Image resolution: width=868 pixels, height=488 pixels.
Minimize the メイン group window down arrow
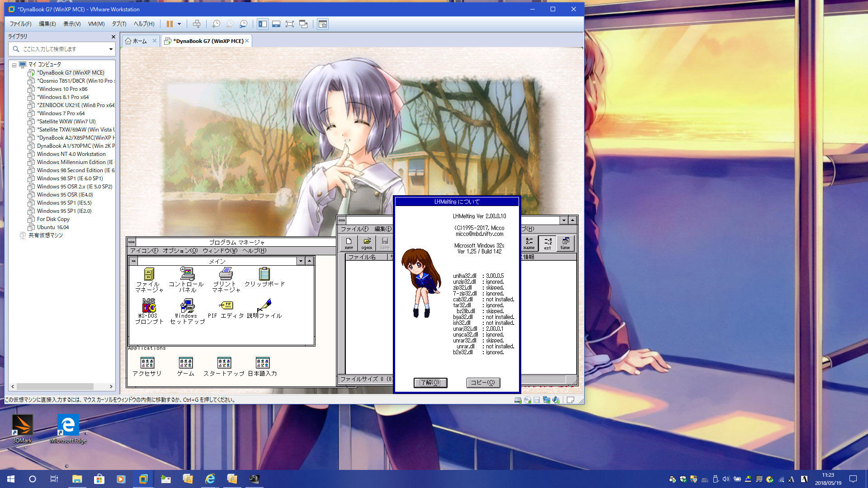[x=301, y=261]
